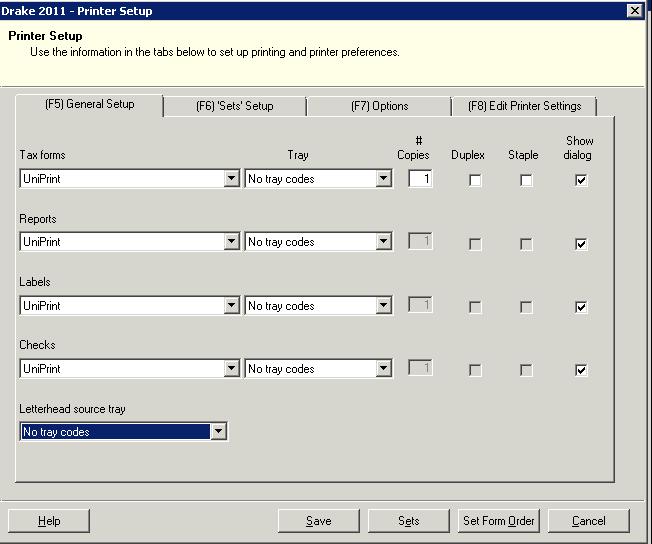The image size is (652, 544).
Task: Enable Duplex for Tax forms
Action: 475,181
